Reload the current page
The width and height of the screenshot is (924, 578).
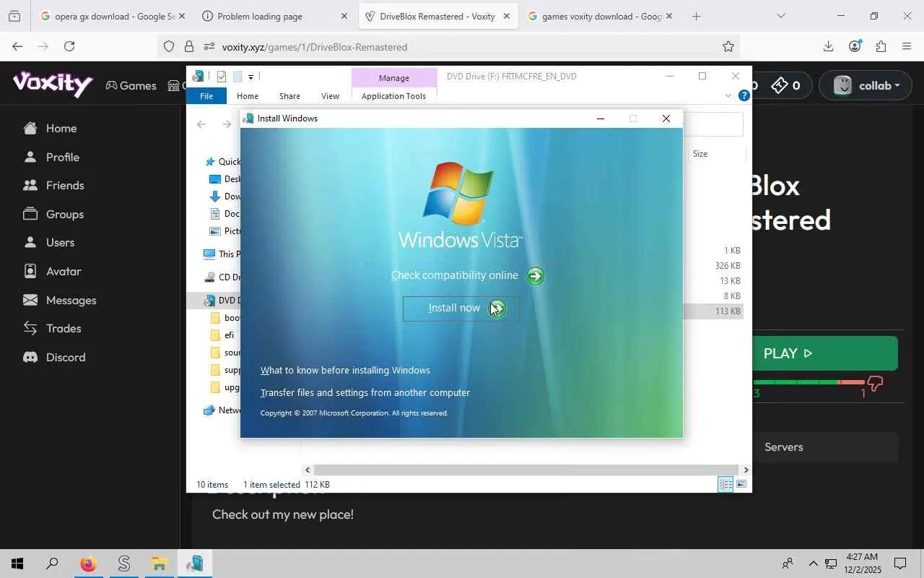coord(69,46)
